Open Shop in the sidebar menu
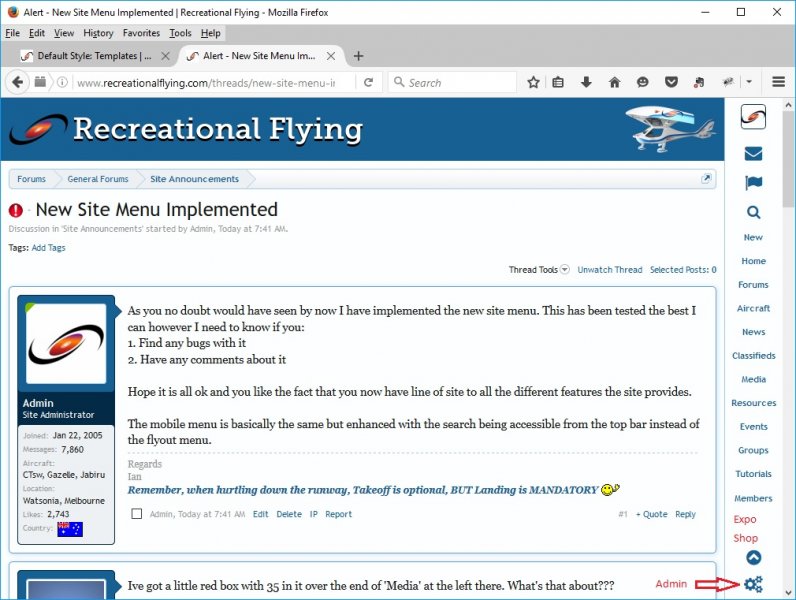 (x=745, y=538)
